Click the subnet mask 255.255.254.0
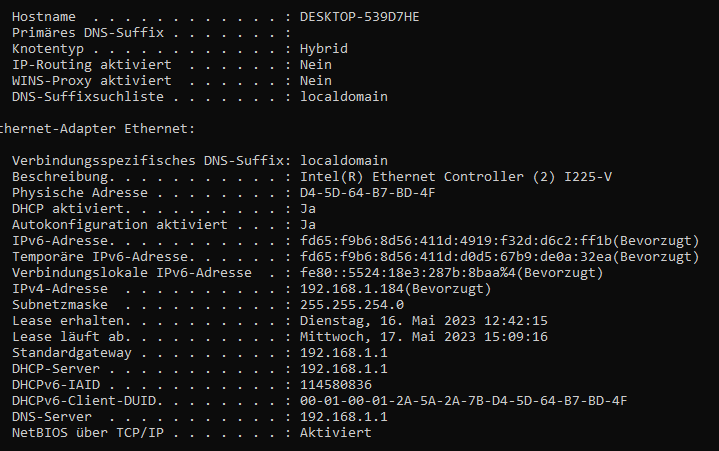This screenshot has width=719, height=451. pyautogui.click(x=352, y=304)
